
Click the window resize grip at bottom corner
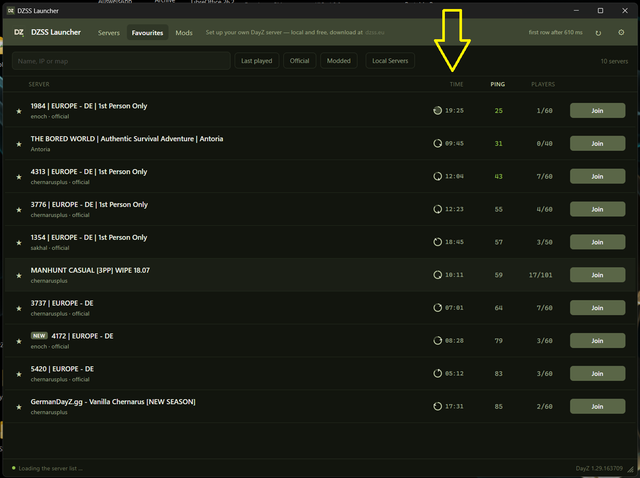point(632,470)
